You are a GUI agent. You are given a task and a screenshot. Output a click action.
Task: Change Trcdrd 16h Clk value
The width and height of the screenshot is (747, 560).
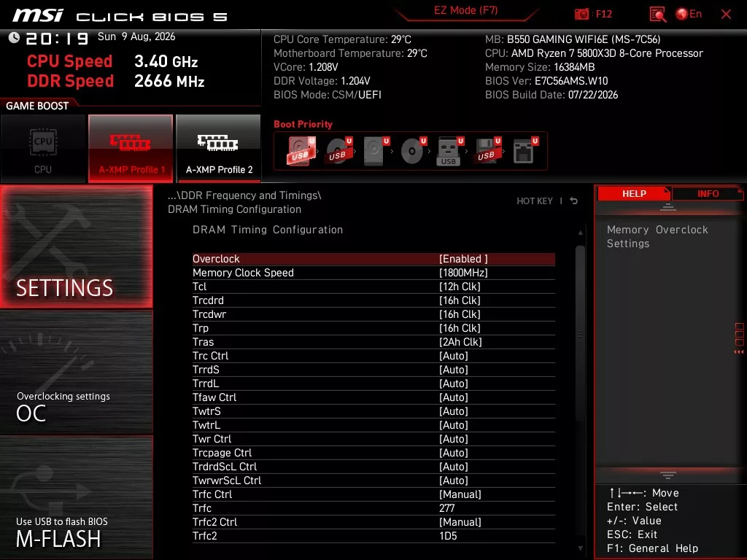click(x=373, y=300)
